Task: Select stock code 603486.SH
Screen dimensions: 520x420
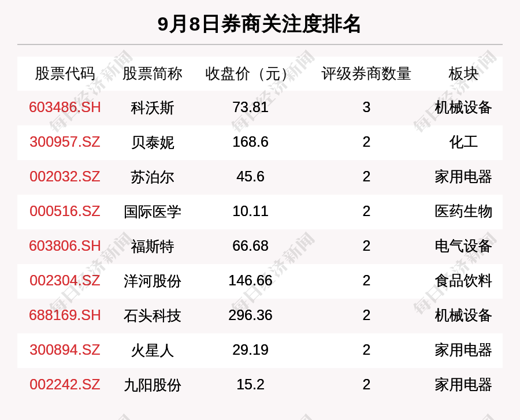Action: [x=65, y=107]
